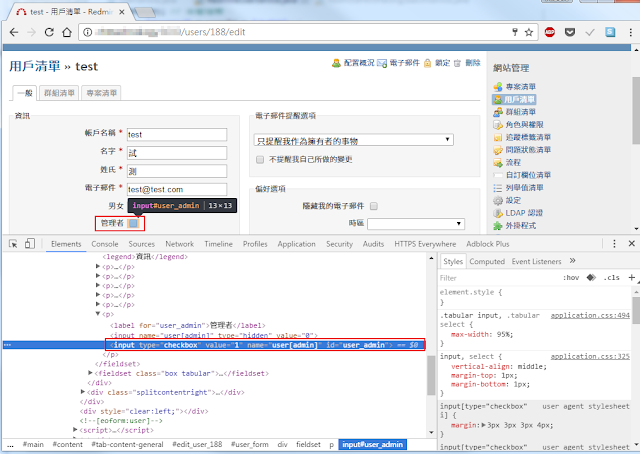640x454 pixels.
Task: Open the Adblock Plus ABP extension icon
Action: (550, 32)
